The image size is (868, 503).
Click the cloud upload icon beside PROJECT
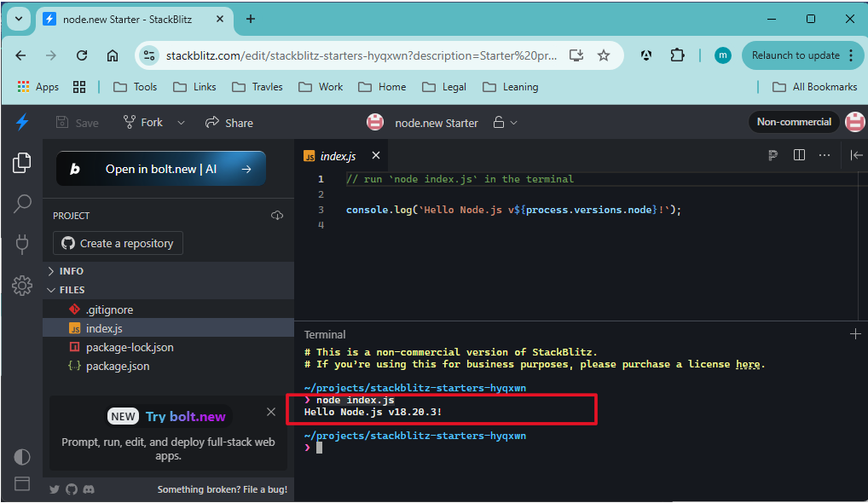(x=277, y=216)
